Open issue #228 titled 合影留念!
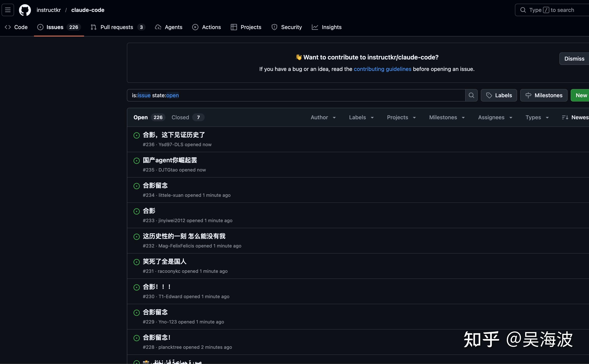This screenshot has width=589, height=364. pyautogui.click(x=157, y=337)
